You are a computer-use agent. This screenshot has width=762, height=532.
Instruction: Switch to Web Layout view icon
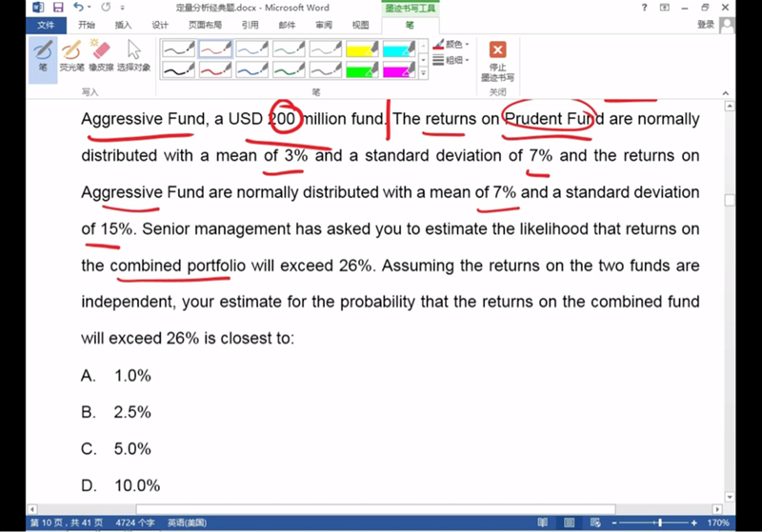595,522
